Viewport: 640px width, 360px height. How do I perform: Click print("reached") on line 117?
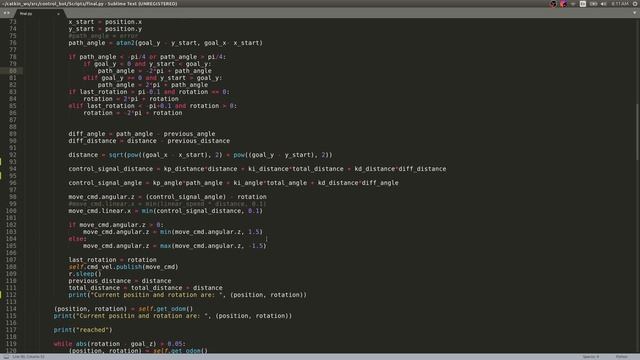coord(83,330)
